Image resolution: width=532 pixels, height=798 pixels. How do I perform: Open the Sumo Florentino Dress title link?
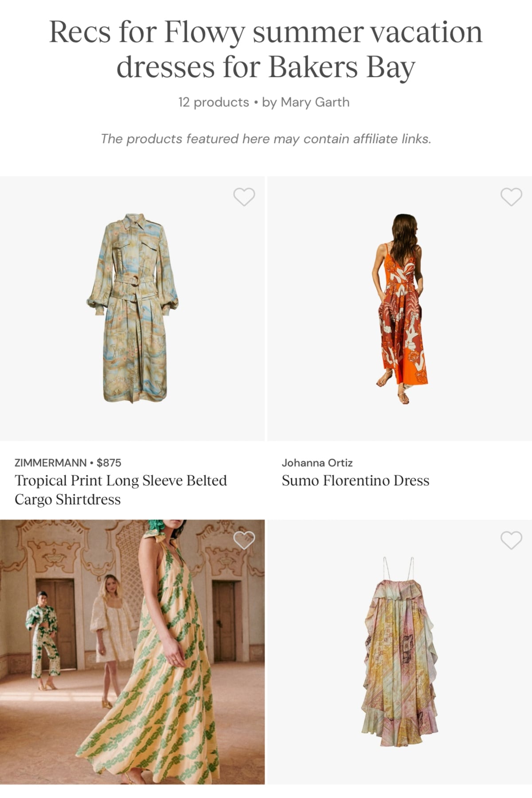point(355,481)
